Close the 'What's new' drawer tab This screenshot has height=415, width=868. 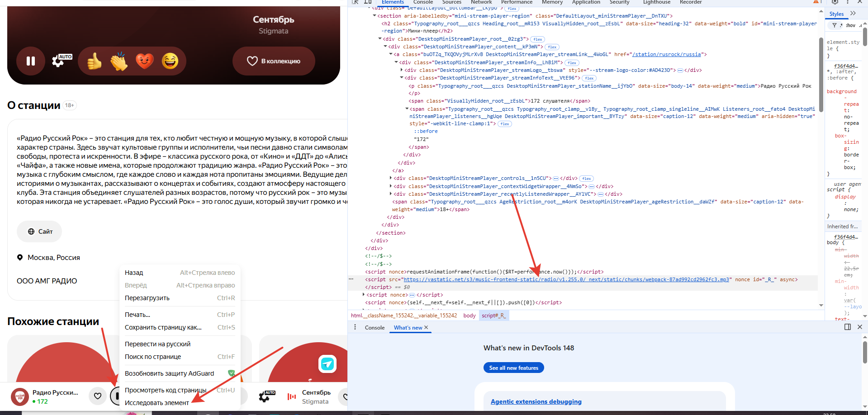[426, 327]
